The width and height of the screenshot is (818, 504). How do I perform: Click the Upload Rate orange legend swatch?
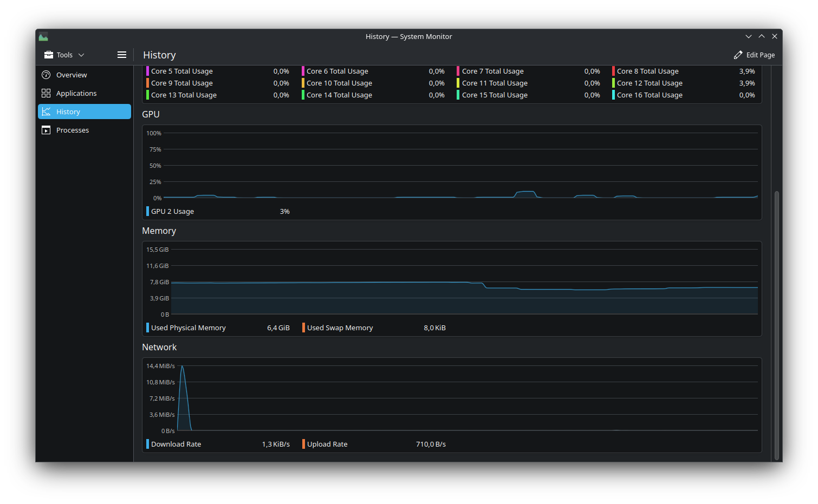click(x=303, y=444)
